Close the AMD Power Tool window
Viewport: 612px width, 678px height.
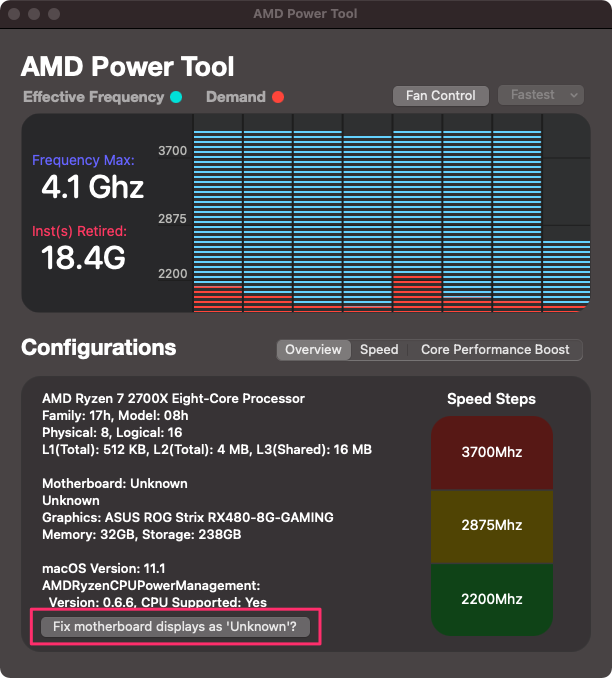(x=15, y=15)
